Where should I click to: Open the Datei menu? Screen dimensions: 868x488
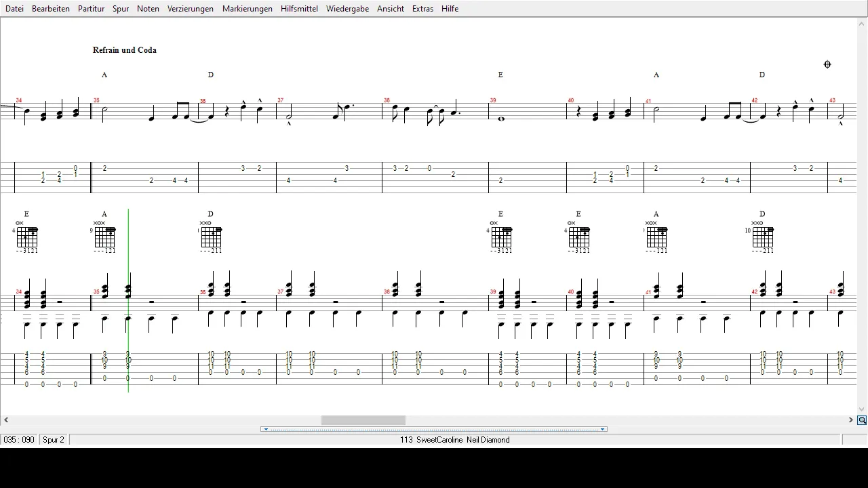[14, 9]
